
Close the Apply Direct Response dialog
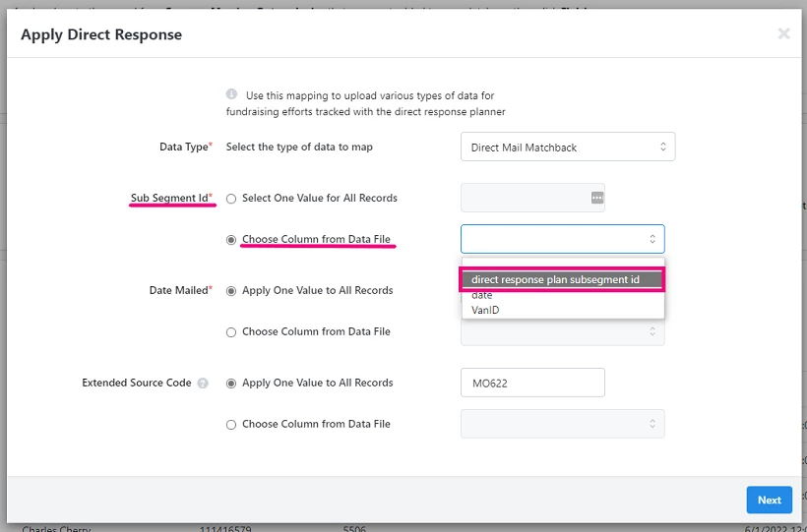pyautogui.click(x=783, y=34)
